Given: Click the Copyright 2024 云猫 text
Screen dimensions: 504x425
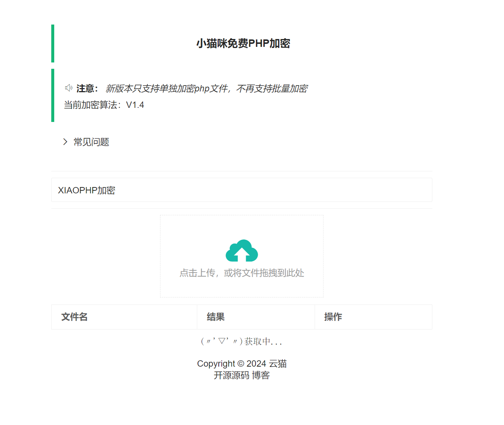Looking at the screenshot, I should 242,363.
